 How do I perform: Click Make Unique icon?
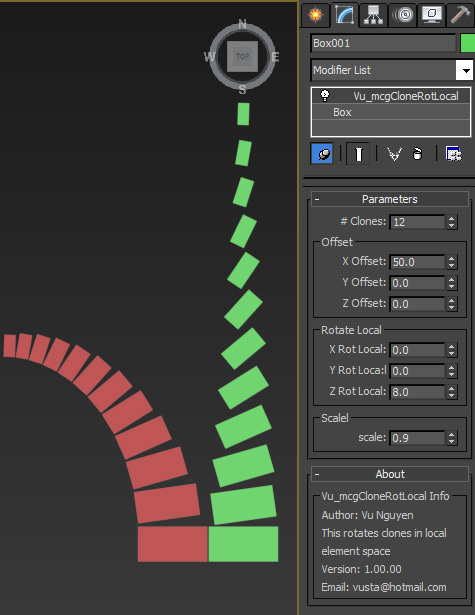pos(394,153)
